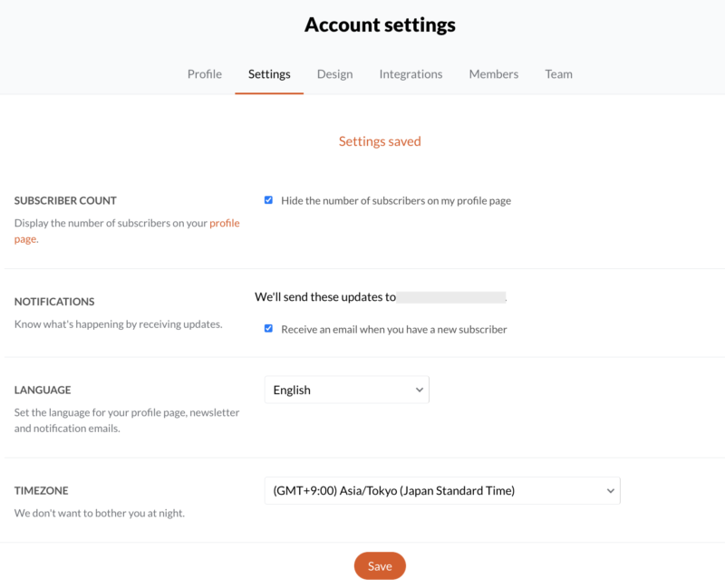The image size is (725, 588).
Task: Click the orange Save button
Action: (x=380, y=566)
